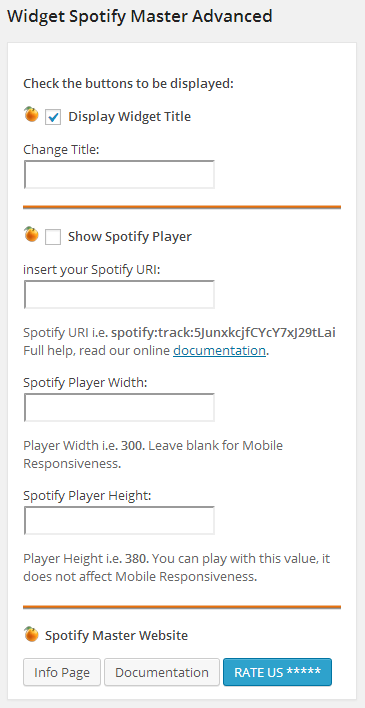This screenshot has width=365, height=708.
Task: Select the Spotify Player Width field
Action: [x=119, y=407]
